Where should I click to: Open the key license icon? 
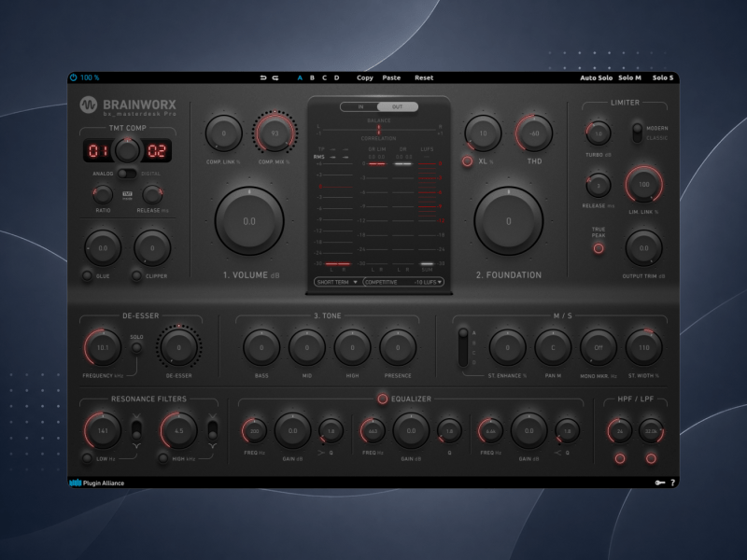[660, 483]
